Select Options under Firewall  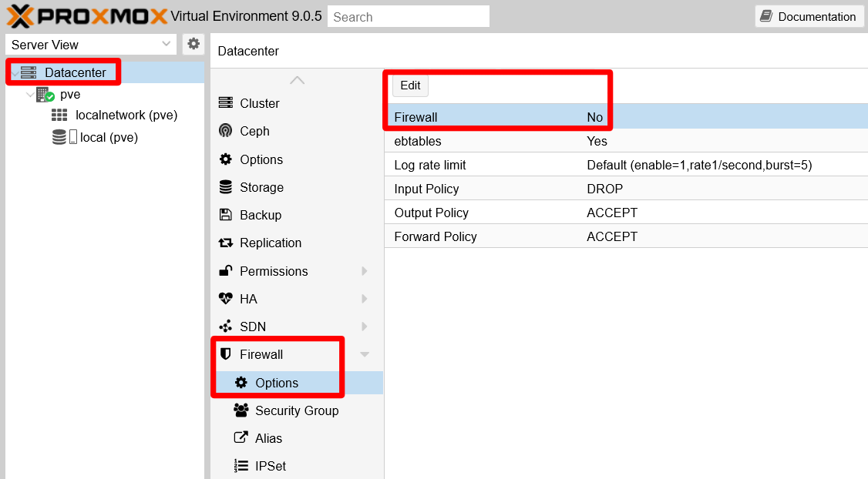277,383
